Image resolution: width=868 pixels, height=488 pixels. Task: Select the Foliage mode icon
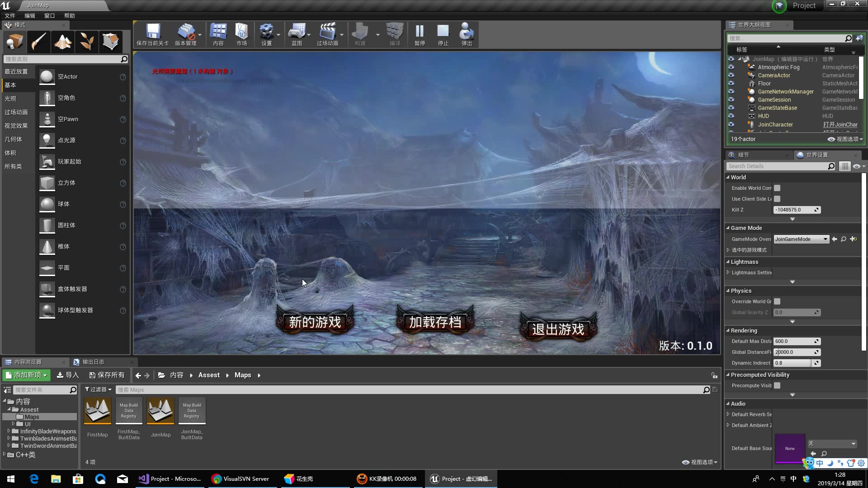[87, 41]
